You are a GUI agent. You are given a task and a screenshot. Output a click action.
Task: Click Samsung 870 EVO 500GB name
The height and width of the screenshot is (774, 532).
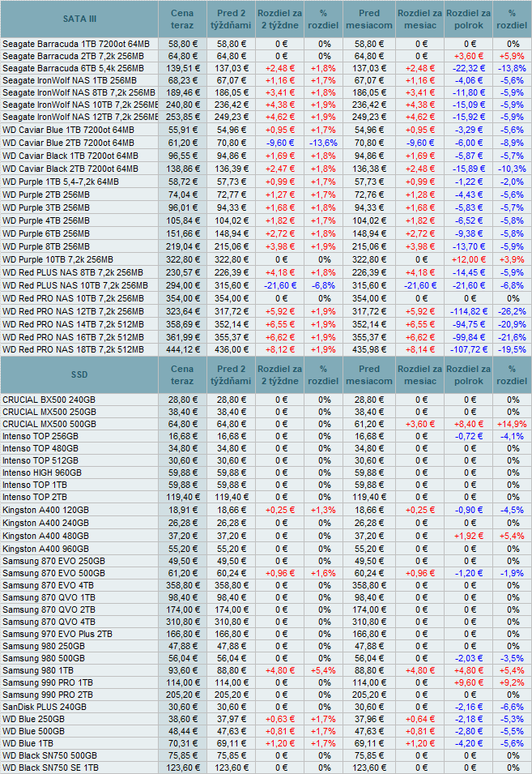(x=53, y=573)
